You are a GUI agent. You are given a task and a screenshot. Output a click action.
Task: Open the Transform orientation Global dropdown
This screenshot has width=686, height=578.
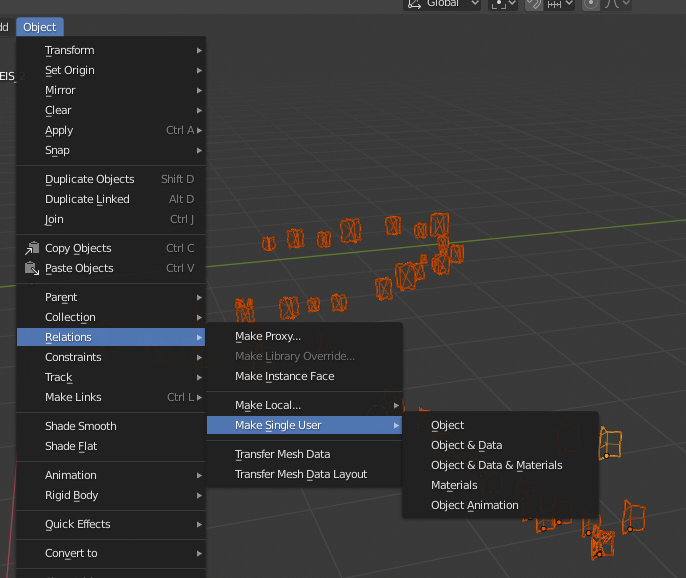(442, 4)
